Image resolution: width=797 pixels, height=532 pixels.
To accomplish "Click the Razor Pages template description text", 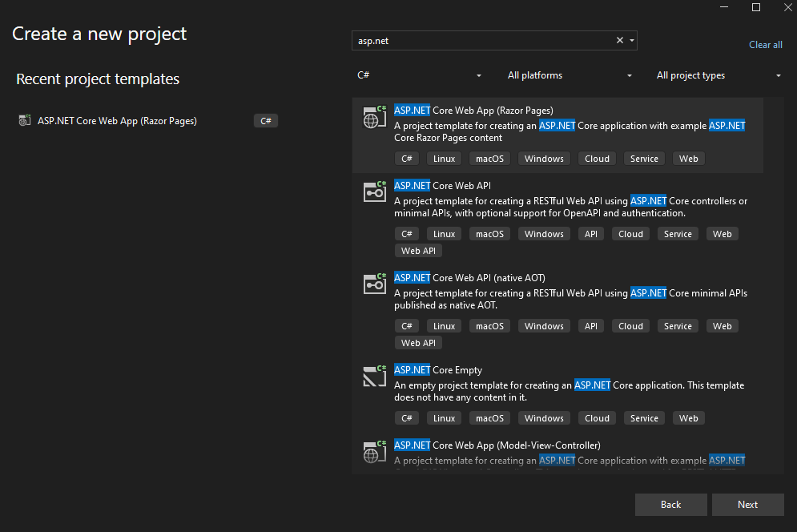I will 570,131.
